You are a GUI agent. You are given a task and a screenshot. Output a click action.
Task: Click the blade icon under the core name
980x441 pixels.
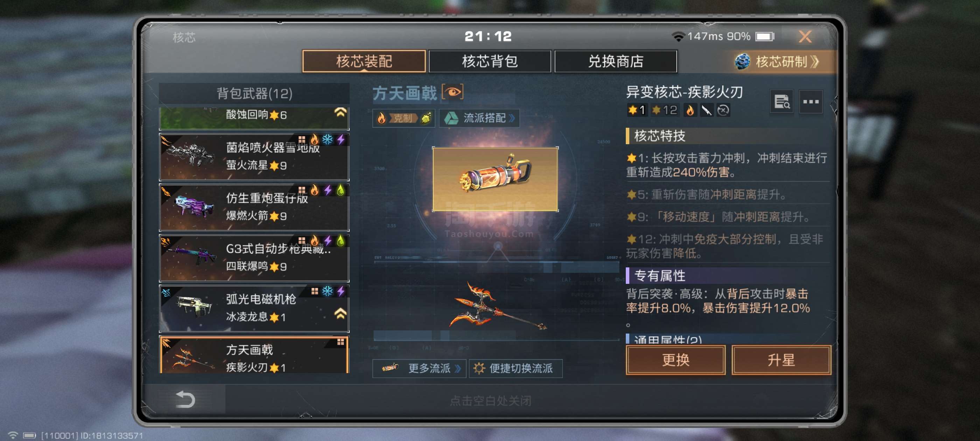click(x=706, y=110)
